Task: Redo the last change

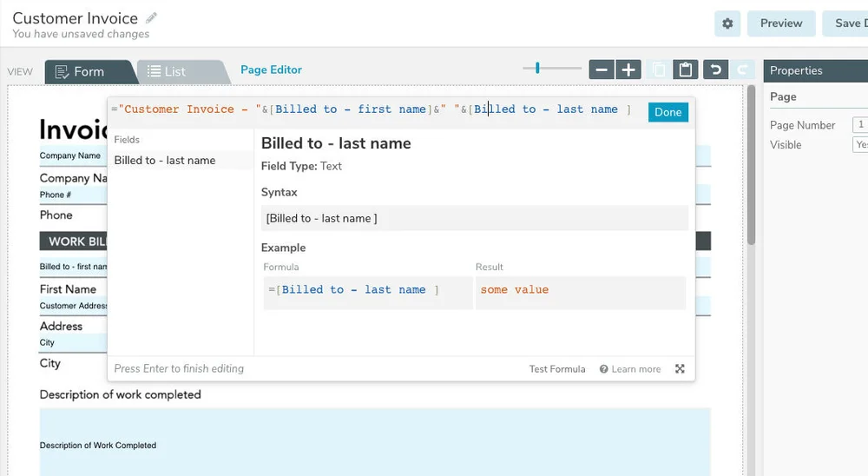Action: (x=743, y=69)
